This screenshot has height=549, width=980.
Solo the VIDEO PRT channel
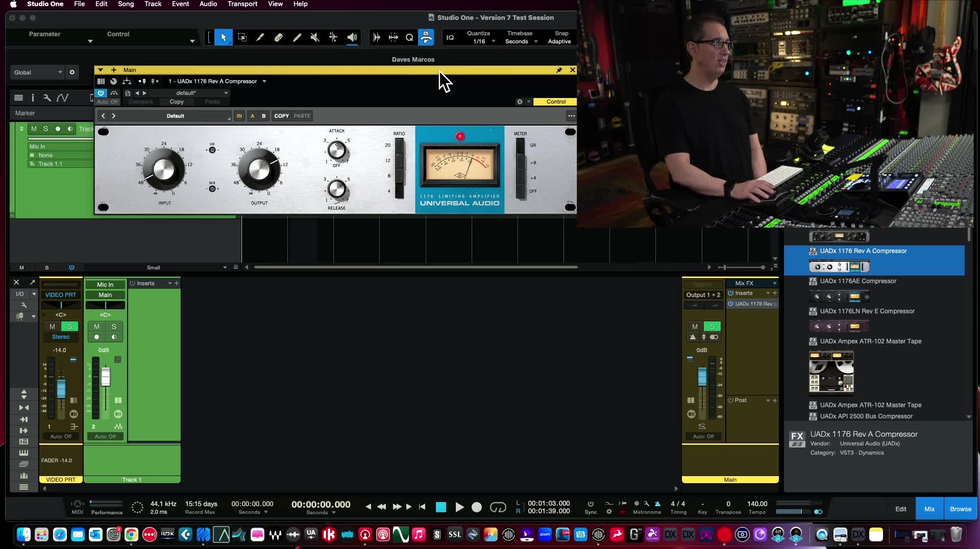coord(69,327)
